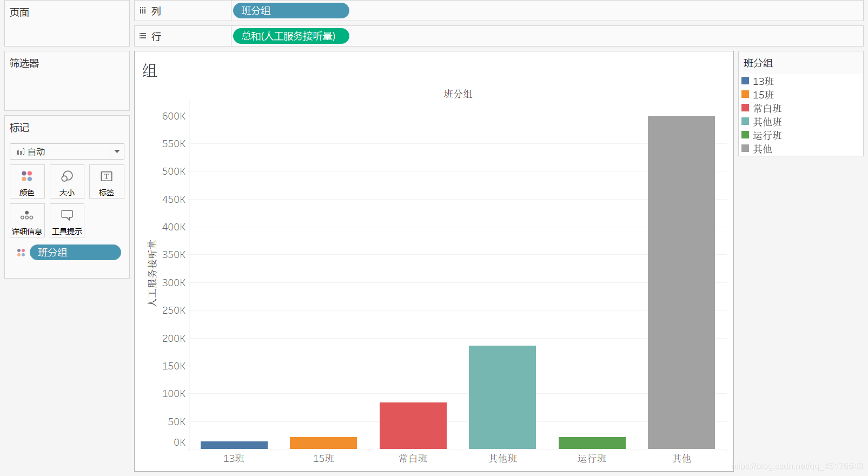Click the color dots icon beside 班分组 pill
This screenshot has height=476, width=868.
tap(21, 253)
